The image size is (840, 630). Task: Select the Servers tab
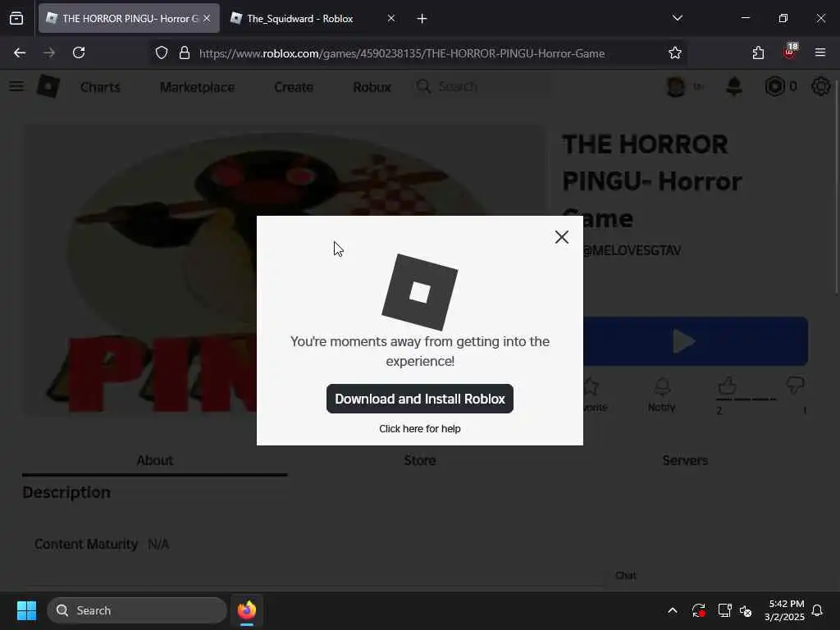point(685,460)
